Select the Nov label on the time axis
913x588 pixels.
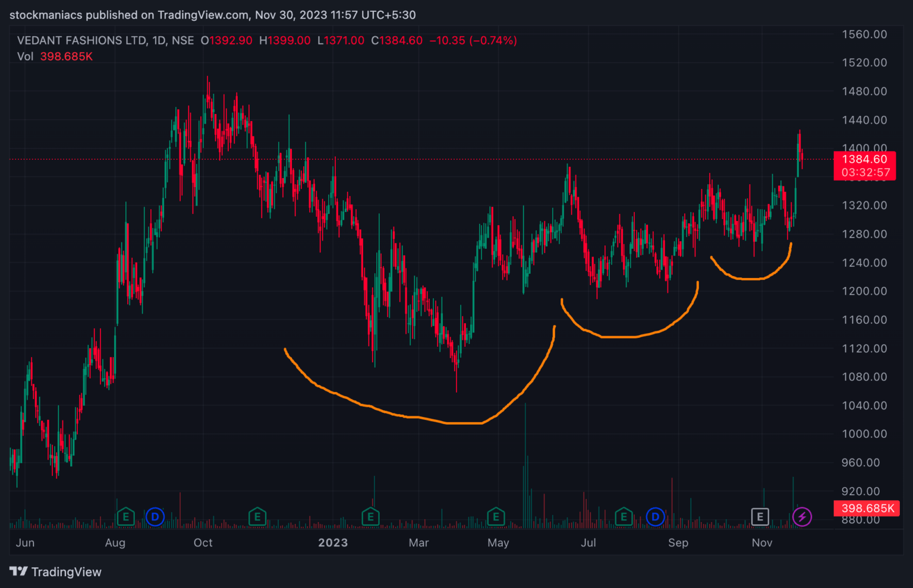click(762, 542)
